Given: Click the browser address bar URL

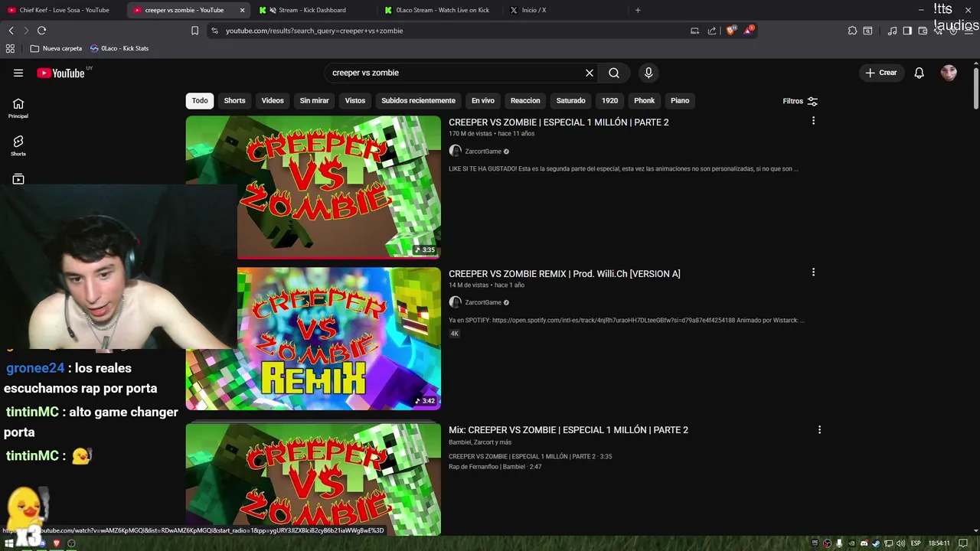Looking at the screenshot, I should coord(314,31).
